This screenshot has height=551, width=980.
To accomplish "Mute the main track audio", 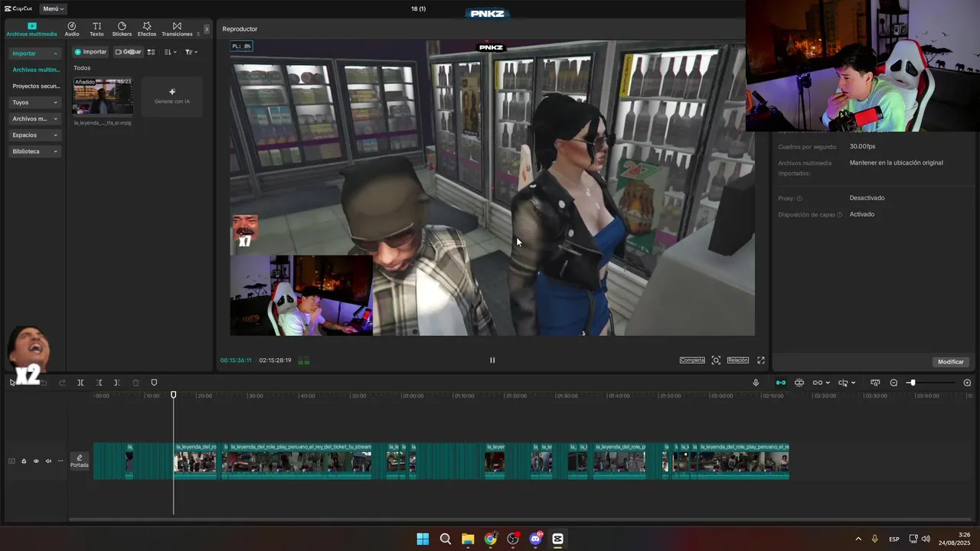I will pyautogui.click(x=48, y=461).
